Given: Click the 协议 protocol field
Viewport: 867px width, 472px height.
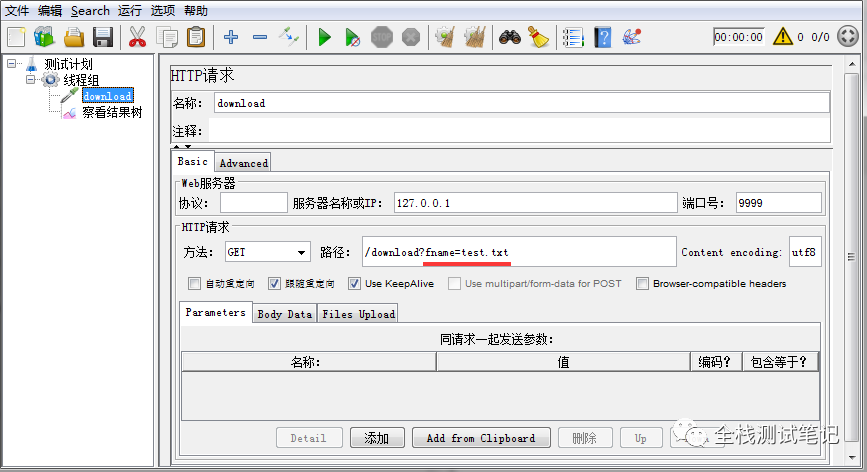Looking at the screenshot, I should pos(254,203).
